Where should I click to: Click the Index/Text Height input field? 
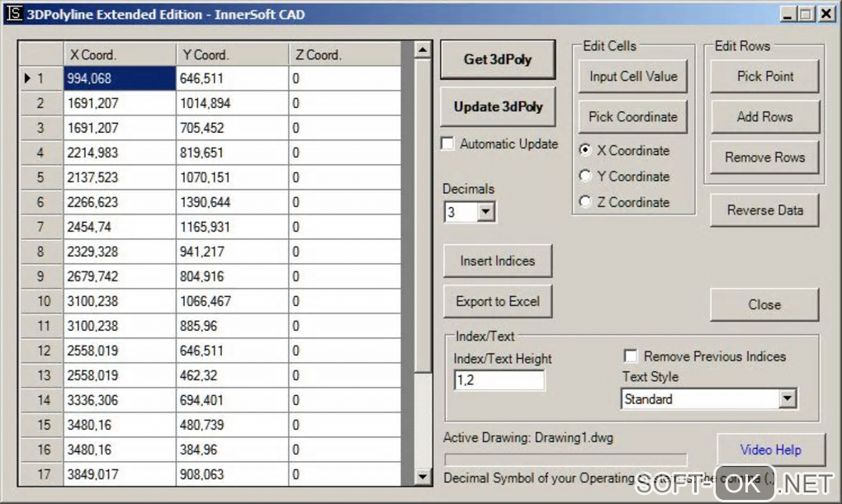click(499, 380)
